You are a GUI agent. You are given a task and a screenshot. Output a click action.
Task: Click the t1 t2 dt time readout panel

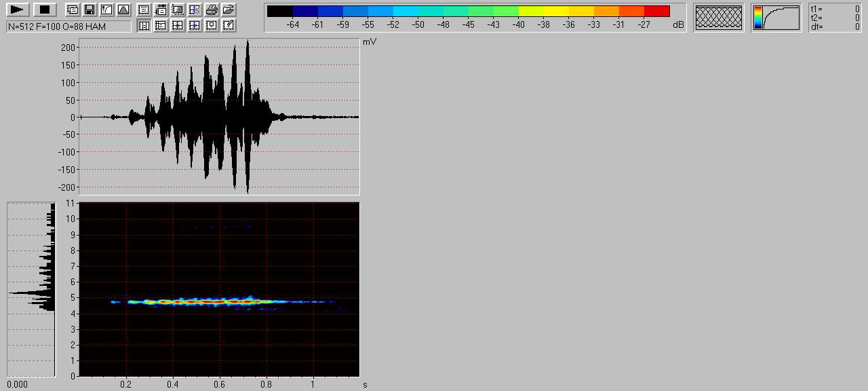835,18
